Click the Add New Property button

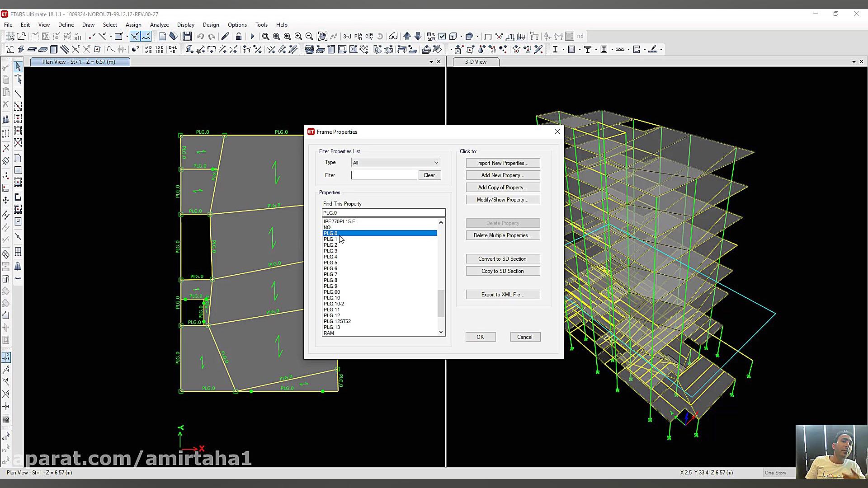pyautogui.click(x=503, y=175)
